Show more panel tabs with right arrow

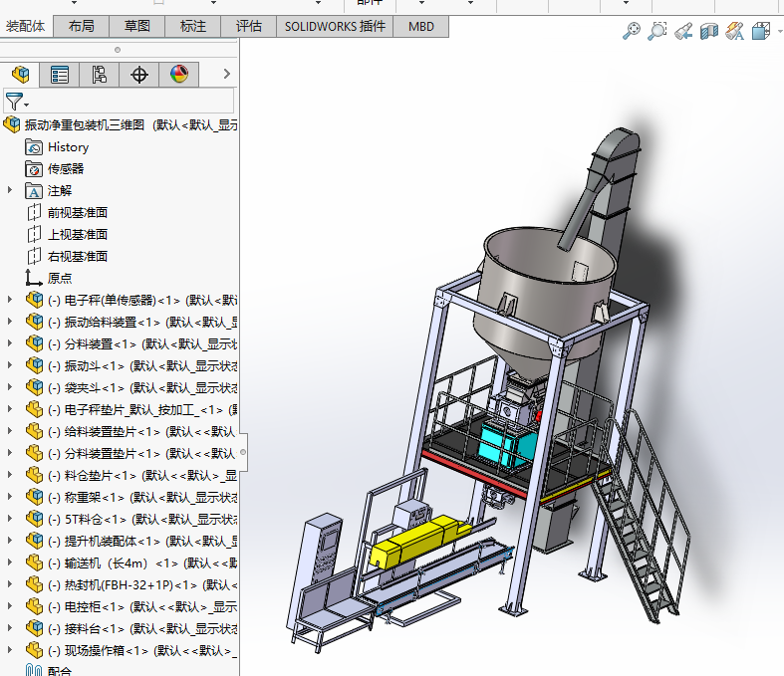[226, 74]
